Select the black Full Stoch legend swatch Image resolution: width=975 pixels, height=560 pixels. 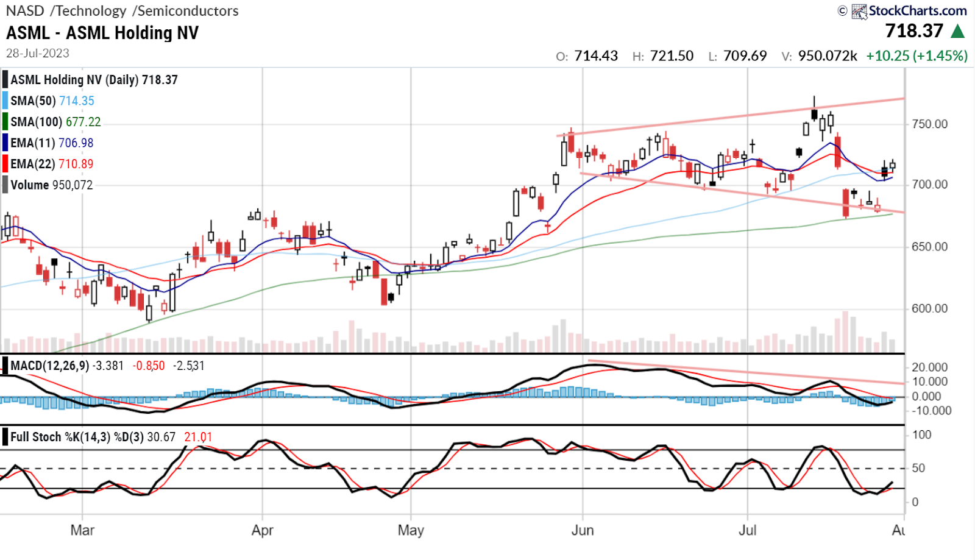[5, 438]
